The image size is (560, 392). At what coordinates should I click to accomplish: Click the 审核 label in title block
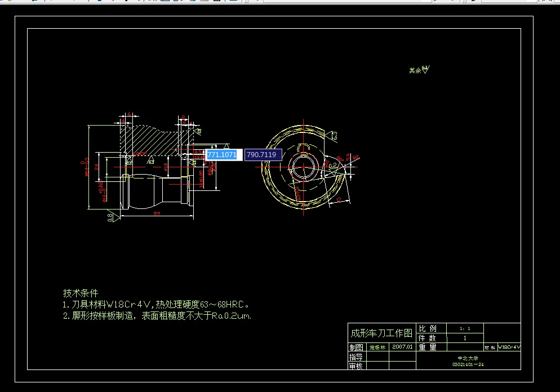tap(355, 366)
